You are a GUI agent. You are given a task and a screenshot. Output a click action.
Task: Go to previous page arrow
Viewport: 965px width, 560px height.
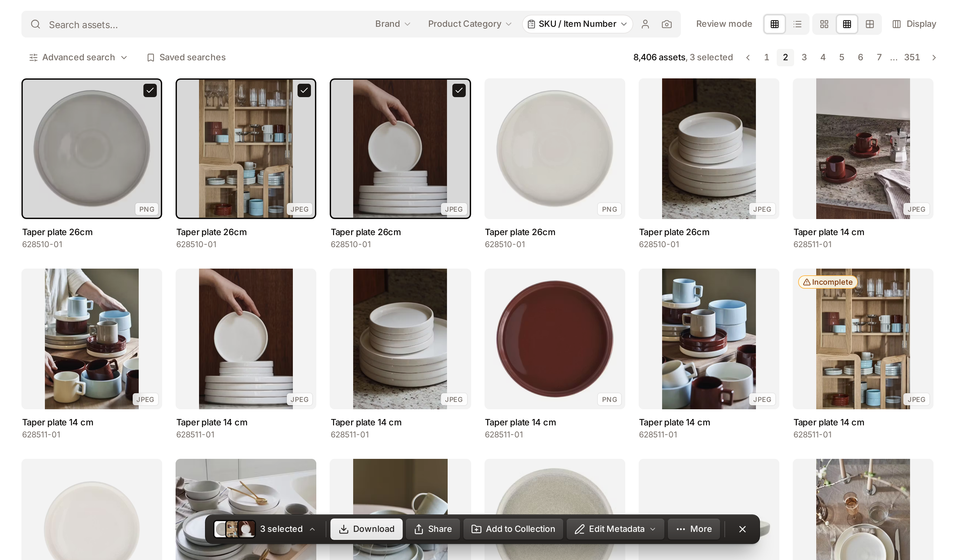(x=748, y=57)
